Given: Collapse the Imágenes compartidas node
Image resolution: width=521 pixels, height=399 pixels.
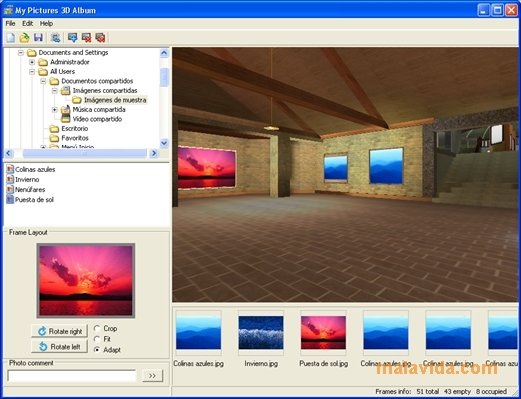Looking at the screenshot, I should pos(55,90).
